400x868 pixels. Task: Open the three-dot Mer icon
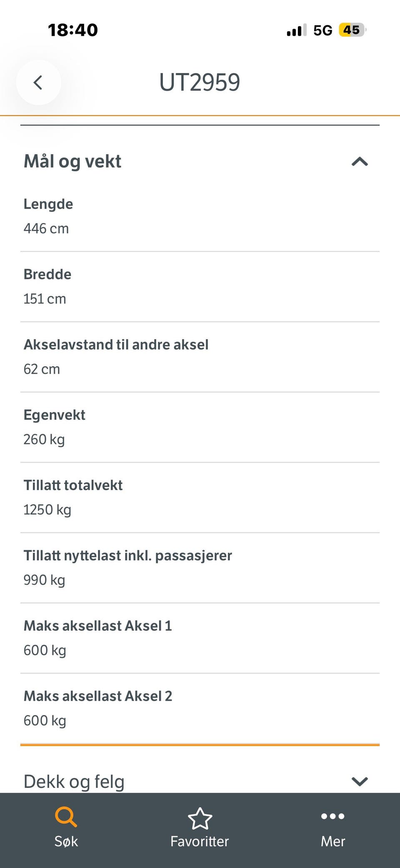point(333,816)
